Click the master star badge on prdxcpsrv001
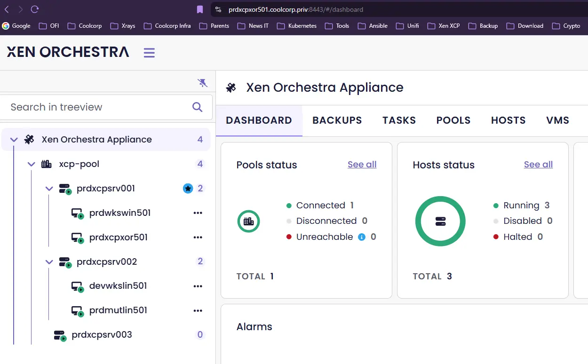The width and height of the screenshot is (588, 364). click(188, 189)
